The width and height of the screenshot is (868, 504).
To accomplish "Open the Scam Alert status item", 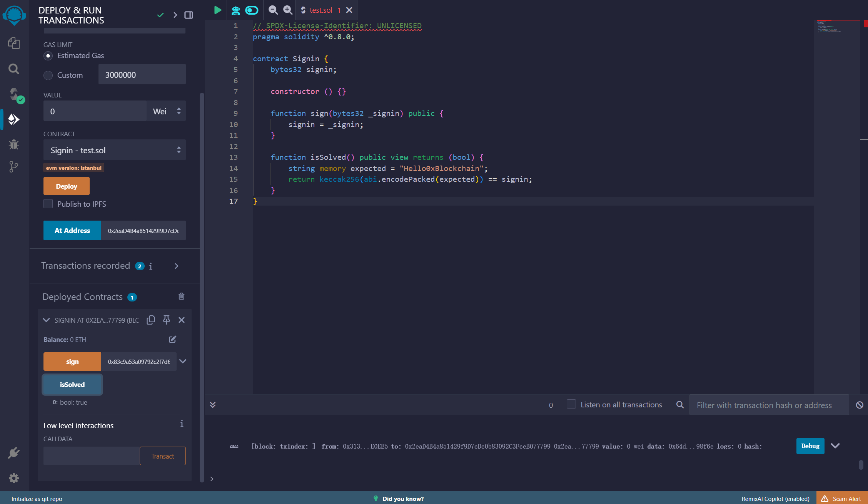I will pyautogui.click(x=842, y=499).
